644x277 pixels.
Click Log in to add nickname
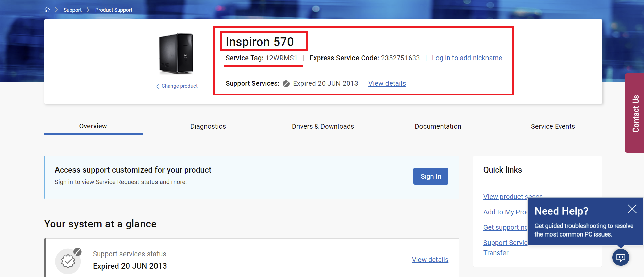pos(467,58)
